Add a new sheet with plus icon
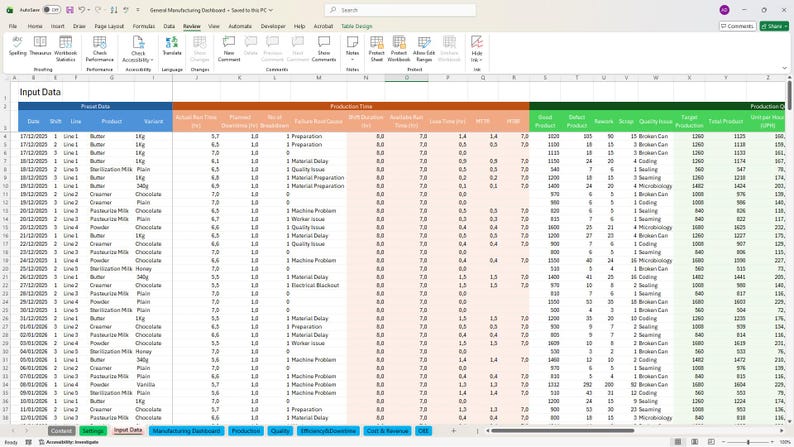Image resolution: width=794 pixels, height=447 pixels. 453,431
